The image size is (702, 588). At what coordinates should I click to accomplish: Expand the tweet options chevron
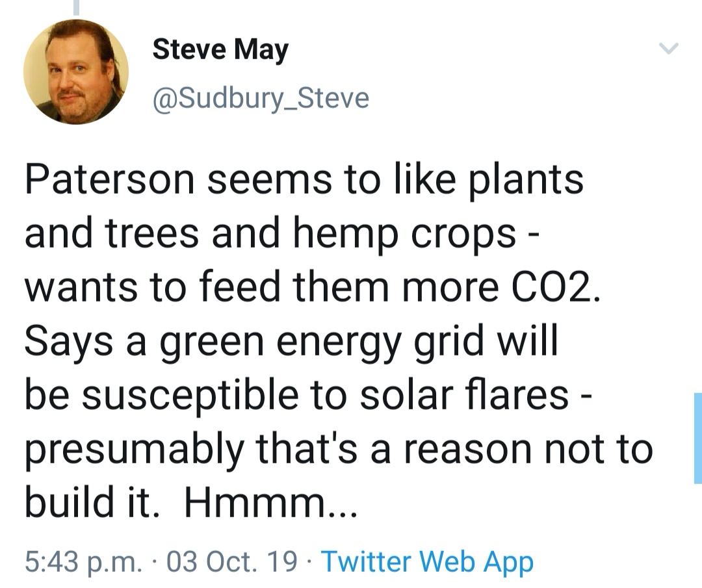[x=669, y=49]
